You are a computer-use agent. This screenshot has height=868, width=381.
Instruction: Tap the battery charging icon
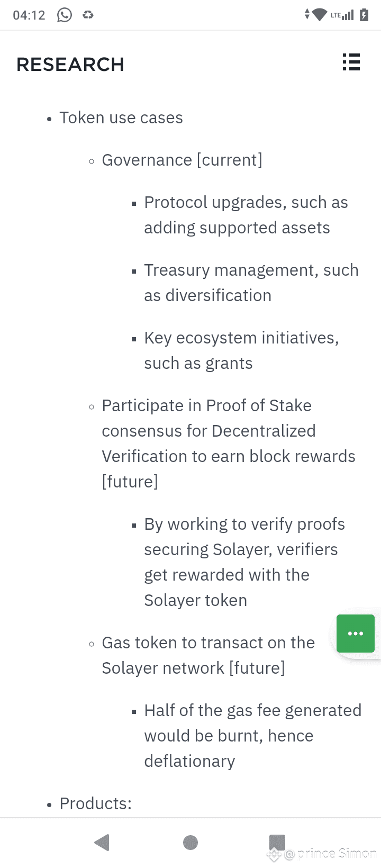tap(364, 15)
